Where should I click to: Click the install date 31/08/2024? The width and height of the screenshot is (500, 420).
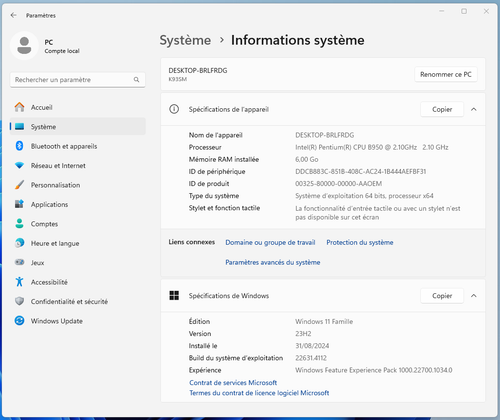point(312,346)
